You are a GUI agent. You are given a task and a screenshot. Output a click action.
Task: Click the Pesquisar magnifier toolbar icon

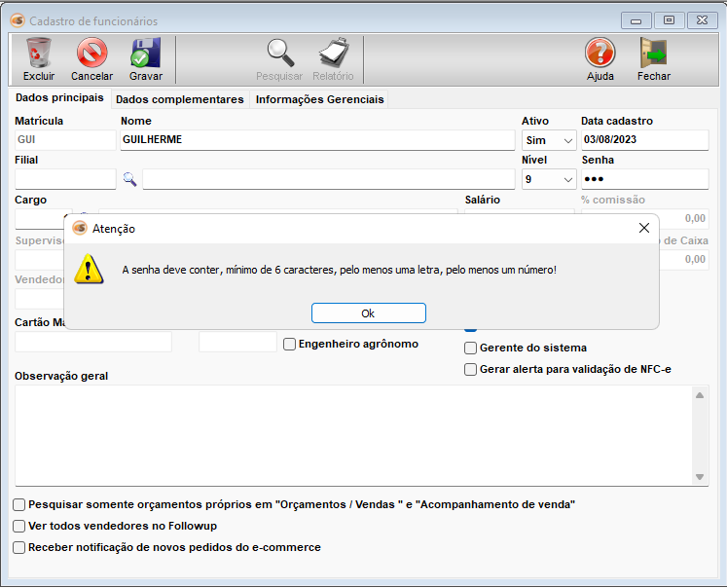tap(279, 54)
